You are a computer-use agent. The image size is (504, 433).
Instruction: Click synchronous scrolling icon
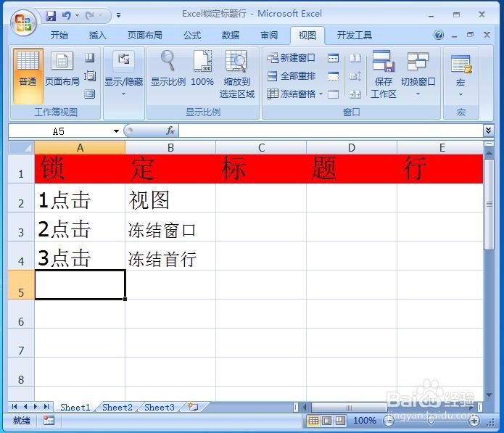355,76
